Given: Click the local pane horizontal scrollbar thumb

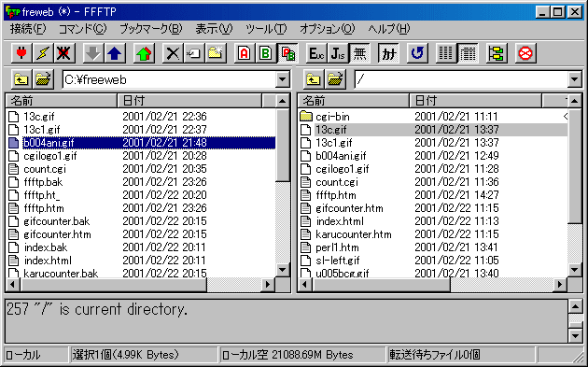Looking at the screenshot, I should pos(113,285).
